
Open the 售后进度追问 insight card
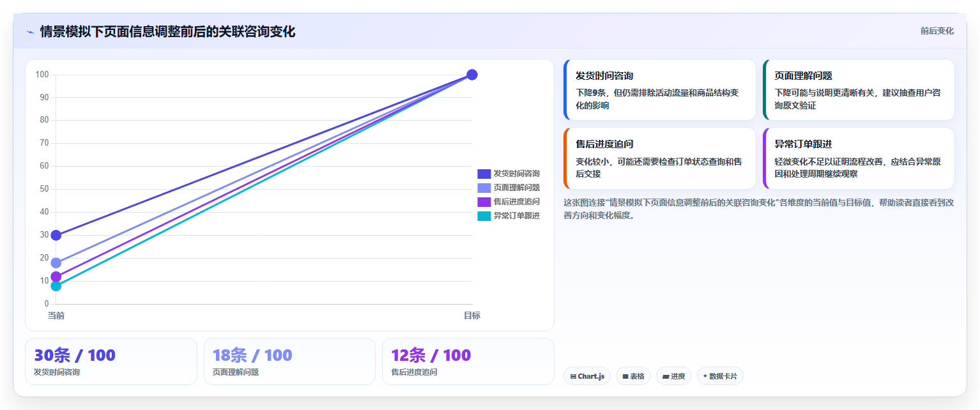click(660, 158)
